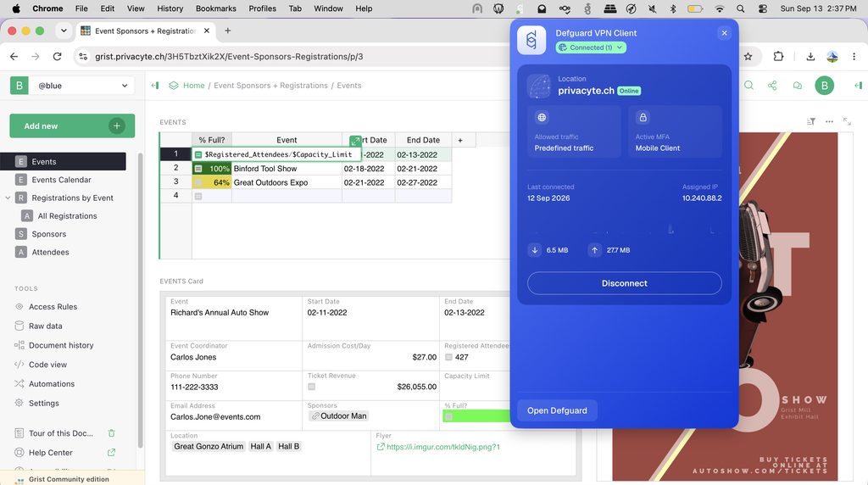The image size is (868, 485).
Task: Open the Bookmarks menu in menu bar
Action: point(216,8)
